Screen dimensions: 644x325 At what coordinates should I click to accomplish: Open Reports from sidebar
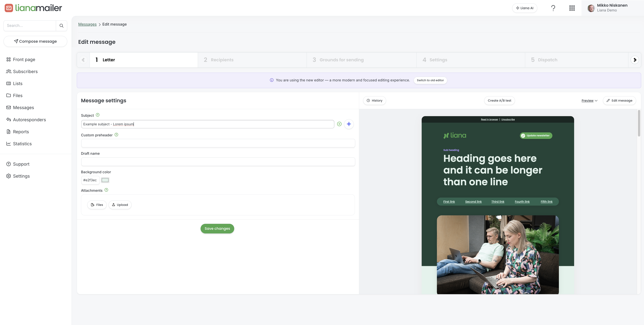(18, 132)
